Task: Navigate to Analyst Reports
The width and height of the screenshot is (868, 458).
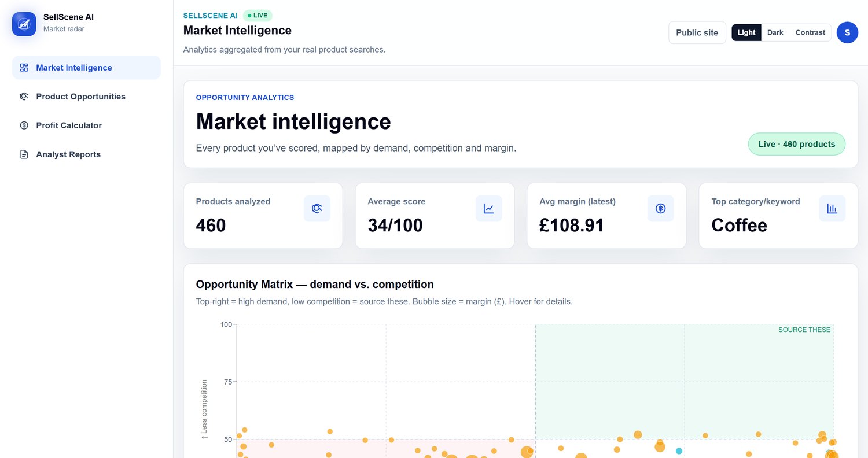Action: (86, 154)
